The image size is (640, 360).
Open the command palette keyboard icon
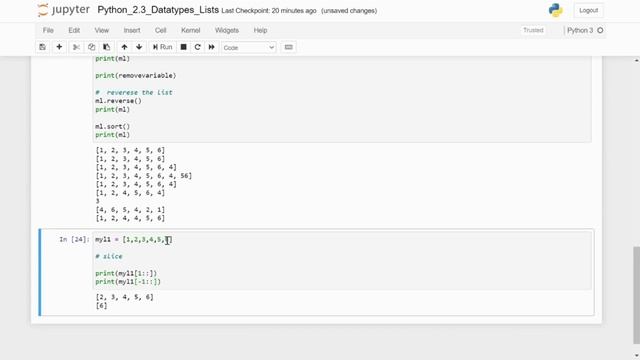[289, 47]
